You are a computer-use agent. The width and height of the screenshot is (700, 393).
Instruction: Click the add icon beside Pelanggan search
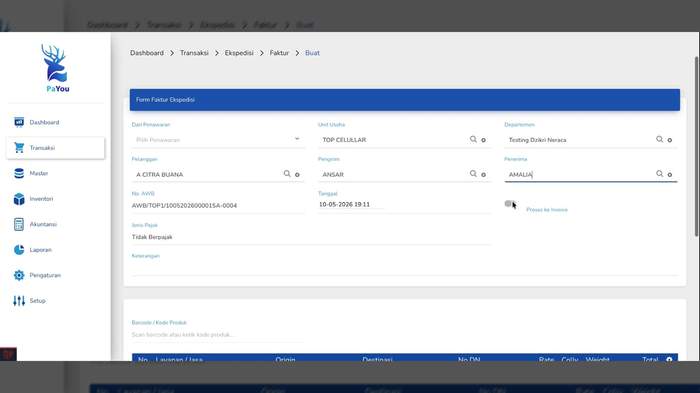pyautogui.click(x=297, y=175)
